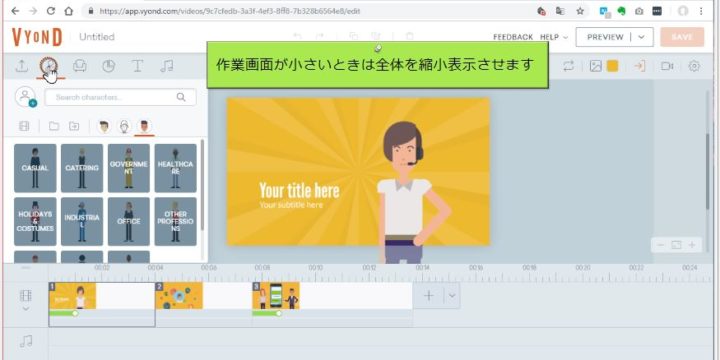720x360 pixels.
Task: Open the Props sofa icon
Action: 79,66
